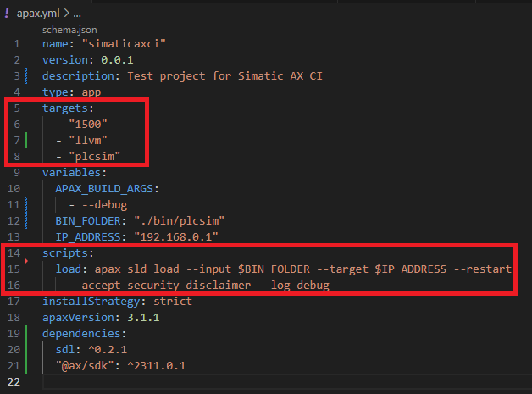Click the "llvm" target entry

tap(88, 140)
